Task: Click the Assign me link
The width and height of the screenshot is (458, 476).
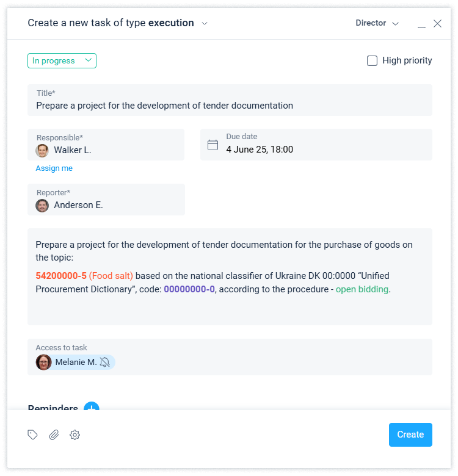Action: (x=54, y=168)
